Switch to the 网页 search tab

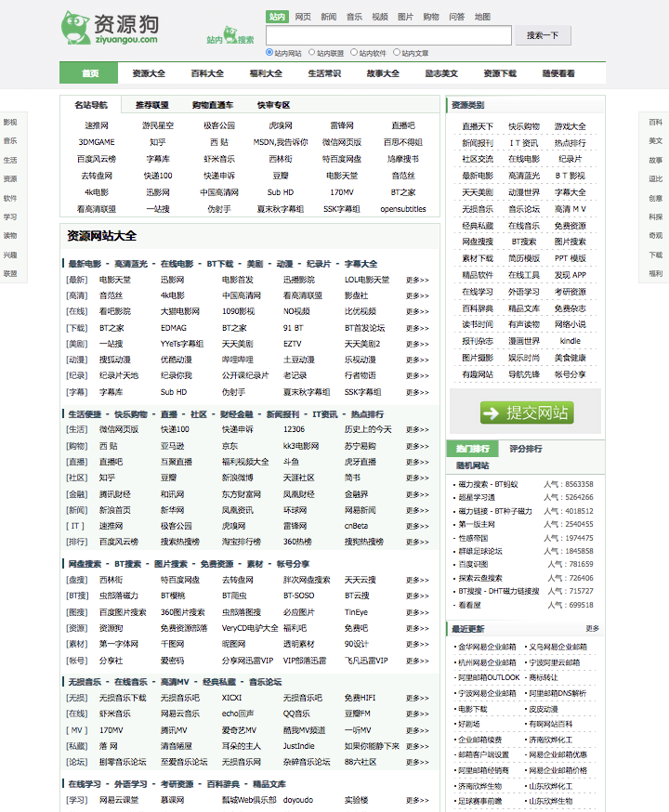303,17
